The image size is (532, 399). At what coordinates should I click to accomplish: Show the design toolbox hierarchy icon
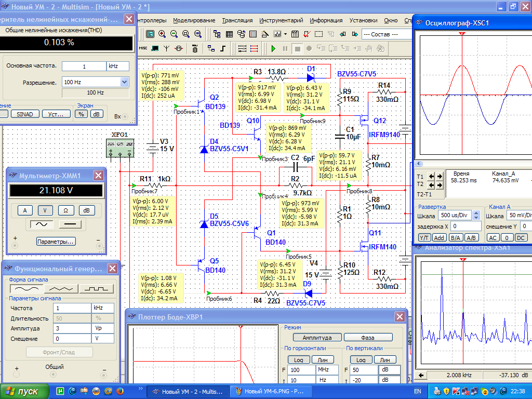(x=217, y=34)
